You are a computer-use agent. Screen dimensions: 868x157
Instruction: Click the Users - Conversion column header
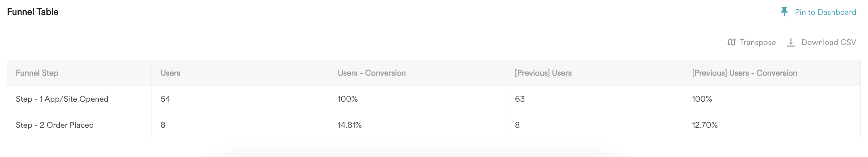(x=372, y=73)
